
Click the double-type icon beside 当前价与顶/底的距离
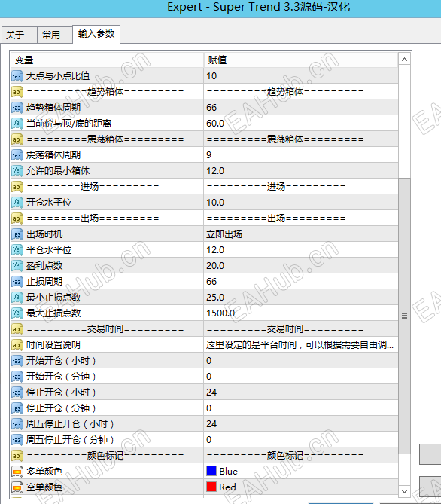click(x=17, y=124)
